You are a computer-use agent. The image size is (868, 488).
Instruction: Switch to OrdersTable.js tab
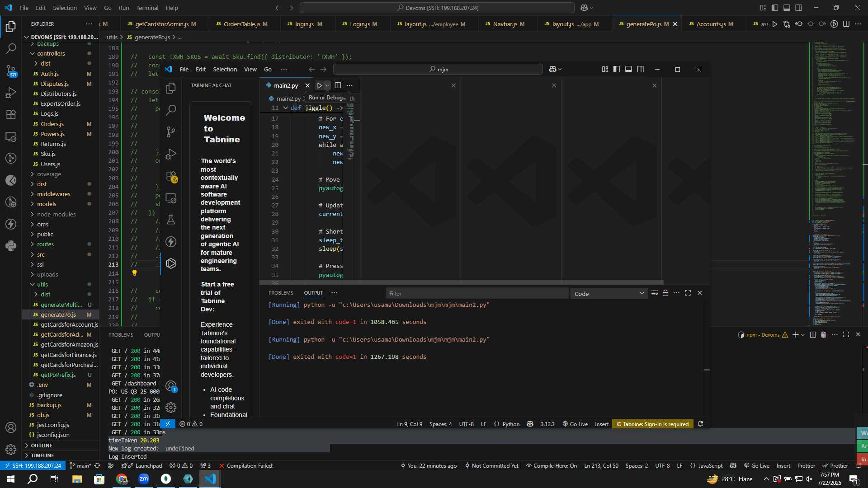pos(242,24)
